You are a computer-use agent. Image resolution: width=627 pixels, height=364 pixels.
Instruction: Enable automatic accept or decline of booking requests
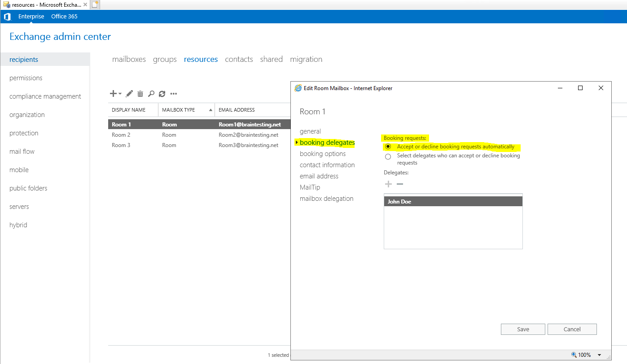click(x=388, y=147)
